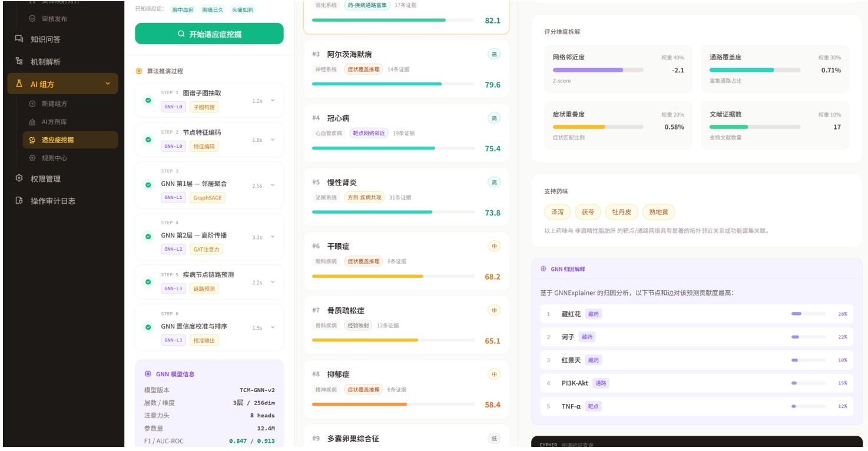The height and width of the screenshot is (451, 868).
Task: Select the 牡丹皮 herb tag
Action: tap(622, 212)
